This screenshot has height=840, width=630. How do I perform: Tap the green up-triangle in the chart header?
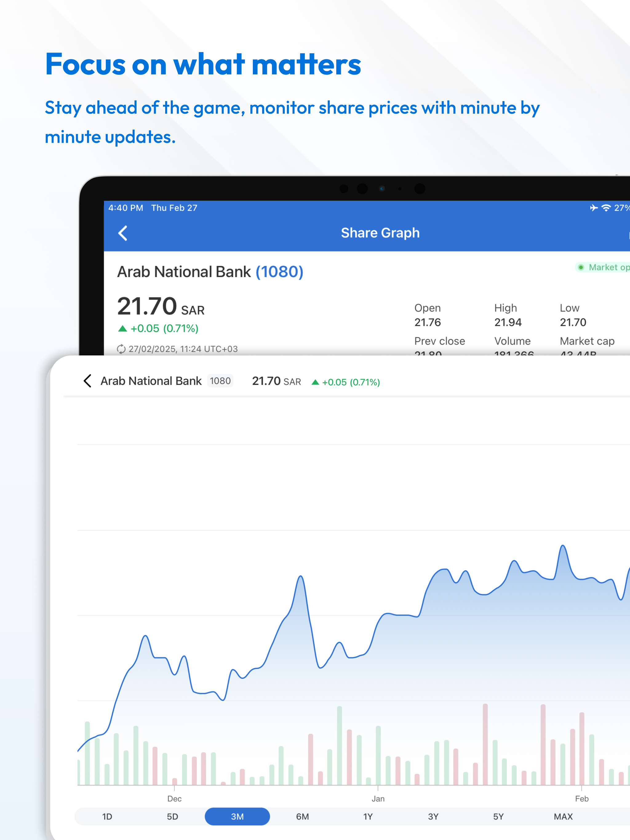coord(315,382)
